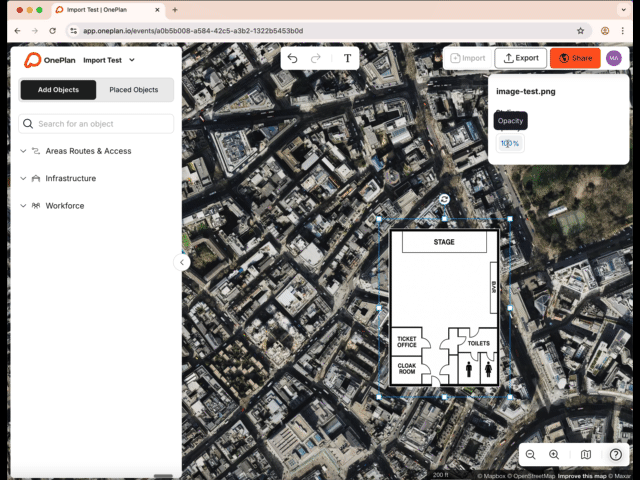Open the user avatar menu

[614, 58]
